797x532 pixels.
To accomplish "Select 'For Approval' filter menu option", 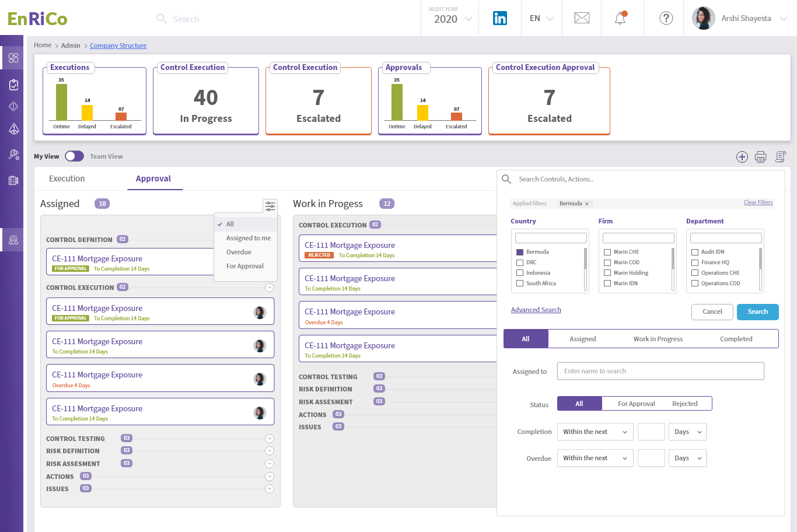I will point(245,266).
